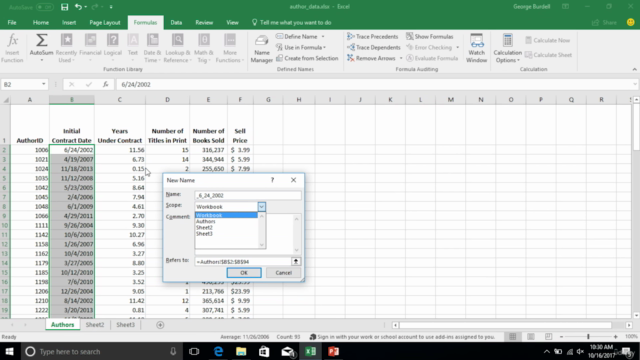Click Use in Formula
Screen dimensions: 640x360
pyautogui.click(x=301, y=47)
